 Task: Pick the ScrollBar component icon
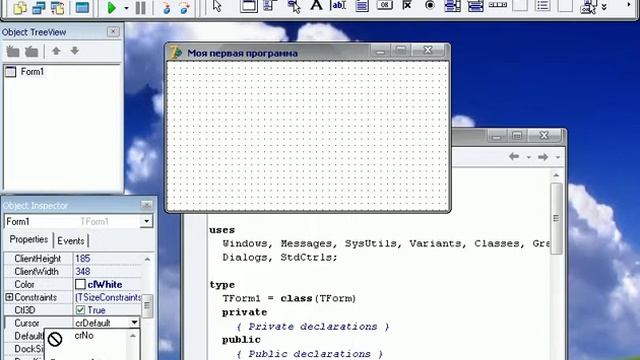point(498,5)
